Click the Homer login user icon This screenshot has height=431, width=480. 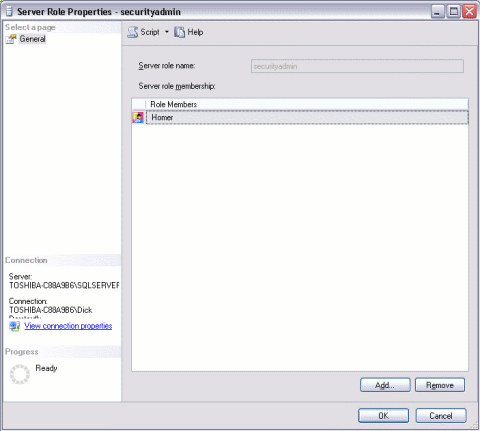138,117
